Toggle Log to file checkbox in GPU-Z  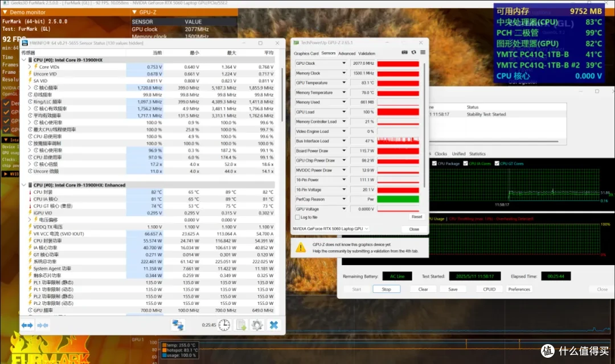[x=297, y=217]
